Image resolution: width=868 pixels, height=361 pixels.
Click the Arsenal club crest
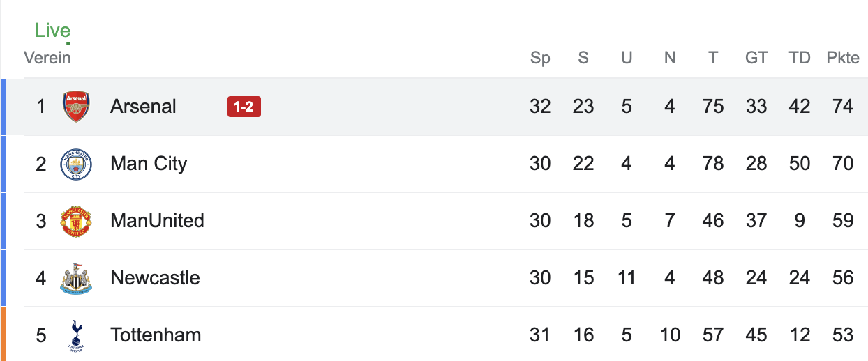click(76, 107)
